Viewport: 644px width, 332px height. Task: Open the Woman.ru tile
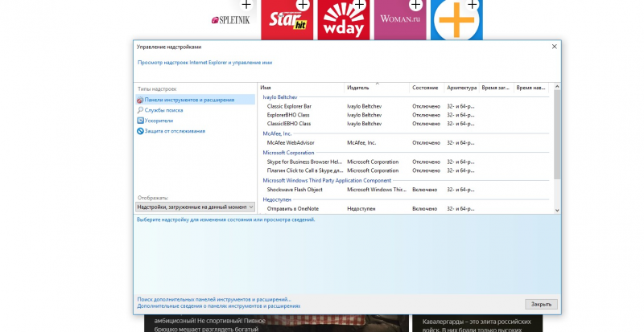400,20
